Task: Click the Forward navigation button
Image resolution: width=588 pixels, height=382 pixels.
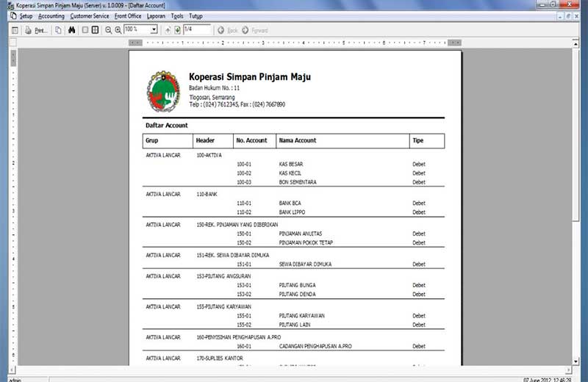Action: pyautogui.click(x=255, y=30)
